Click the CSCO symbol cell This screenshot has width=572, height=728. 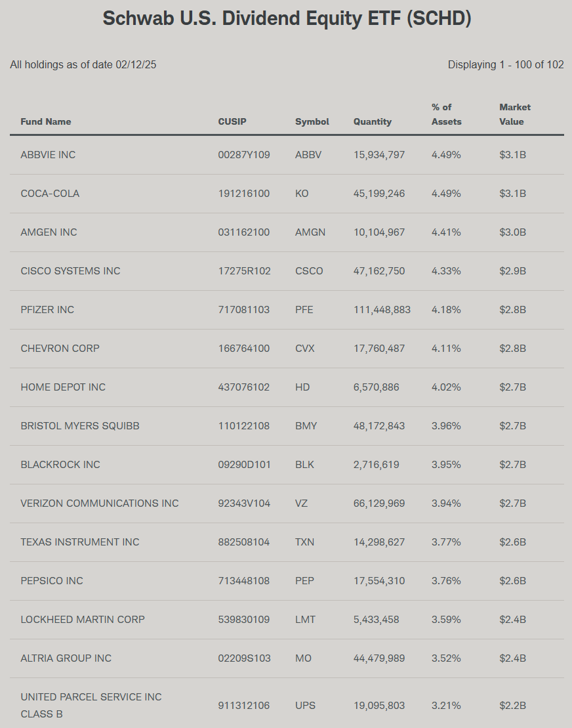pyautogui.click(x=309, y=270)
